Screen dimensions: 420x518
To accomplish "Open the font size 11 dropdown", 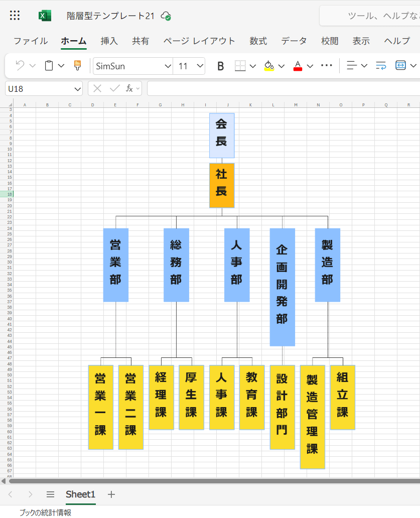I will click(200, 66).
